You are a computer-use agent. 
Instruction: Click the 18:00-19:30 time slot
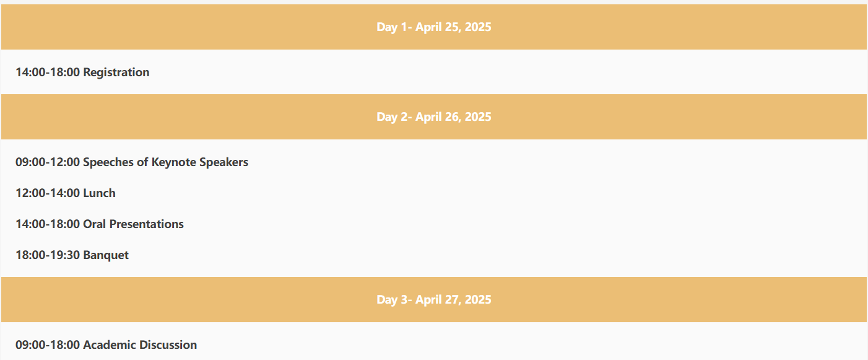[48, 255]
